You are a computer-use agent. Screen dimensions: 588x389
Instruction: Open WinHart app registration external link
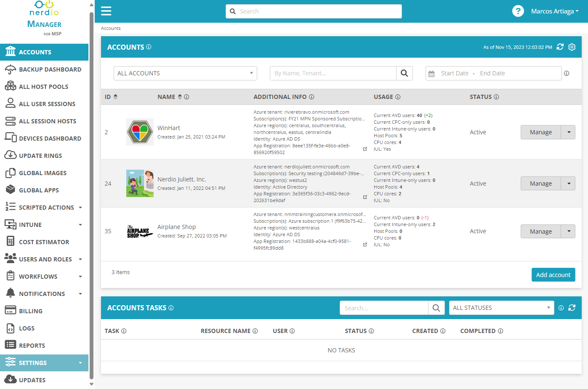point(365,149)
